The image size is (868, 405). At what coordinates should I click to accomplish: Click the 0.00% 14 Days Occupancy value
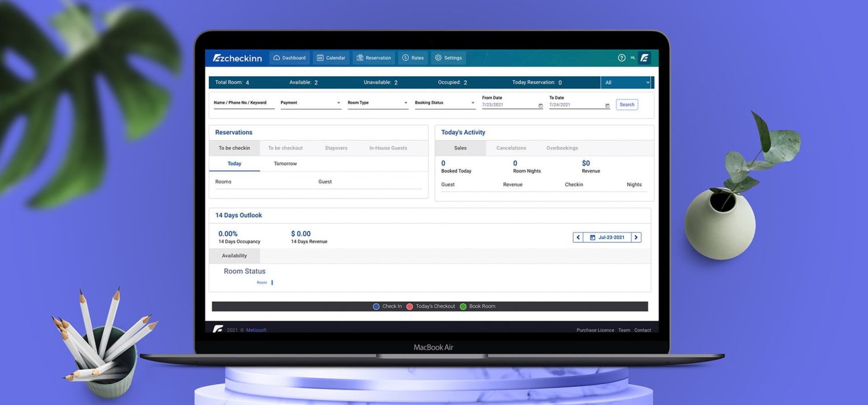tap(228, 234)
